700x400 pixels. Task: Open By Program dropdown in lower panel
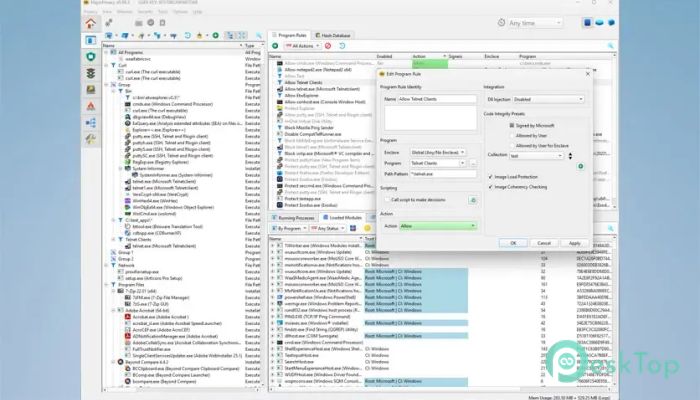tap(289, 228)
